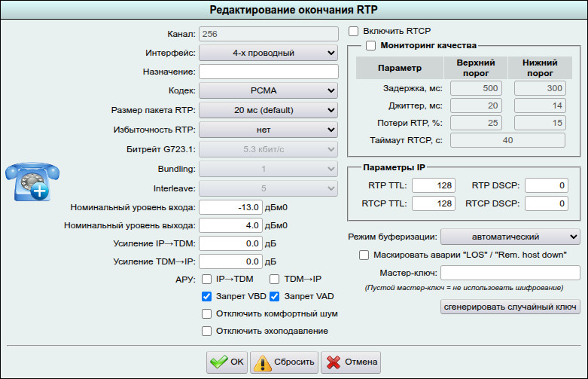The width and height of the screenshot is (588, 379).
Task: Click the Мастер-ключ input field
Action: coord(510,273)
